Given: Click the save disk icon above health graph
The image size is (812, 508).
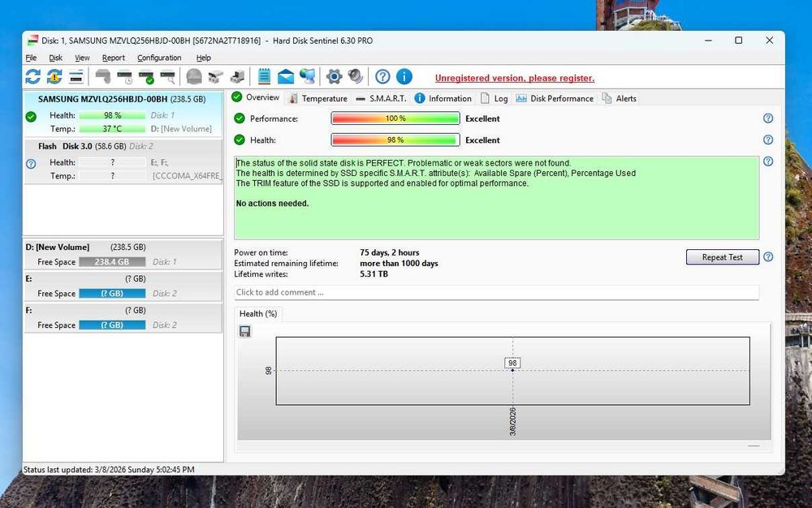Looking at the screenshot, I should coord(245,331).
